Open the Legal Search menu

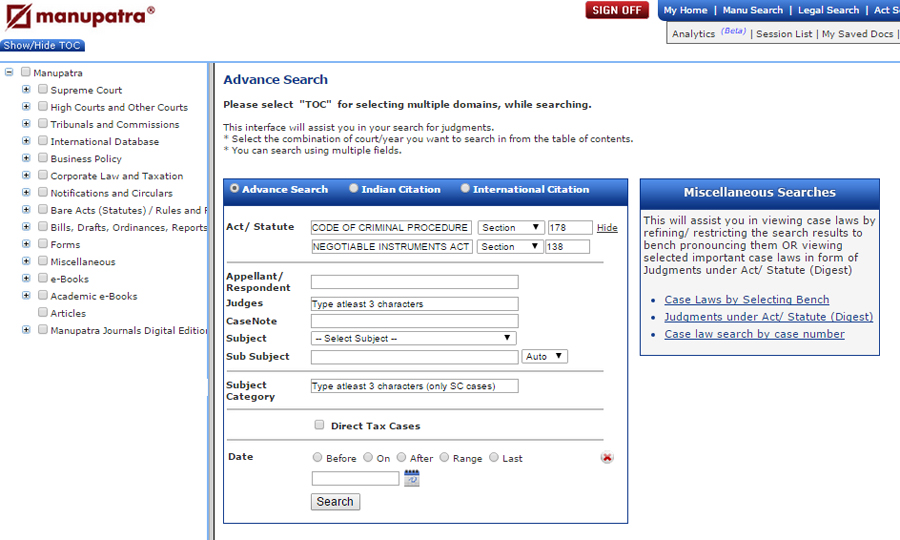828,10
